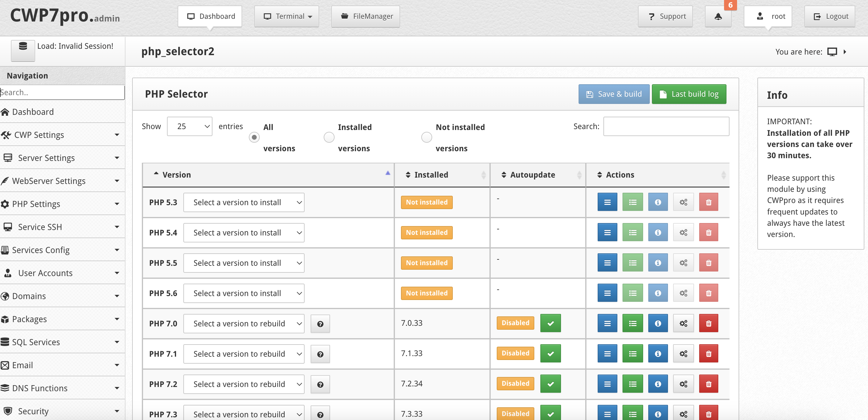868x420 pixels.
Task: Click the blue menu-lines icon for PHP 5.3
Action: (x=607, y=202)
